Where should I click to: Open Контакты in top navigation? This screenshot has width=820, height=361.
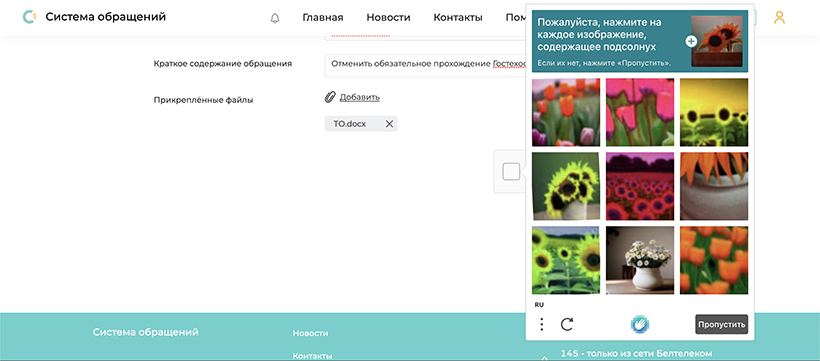pos(458,18)
